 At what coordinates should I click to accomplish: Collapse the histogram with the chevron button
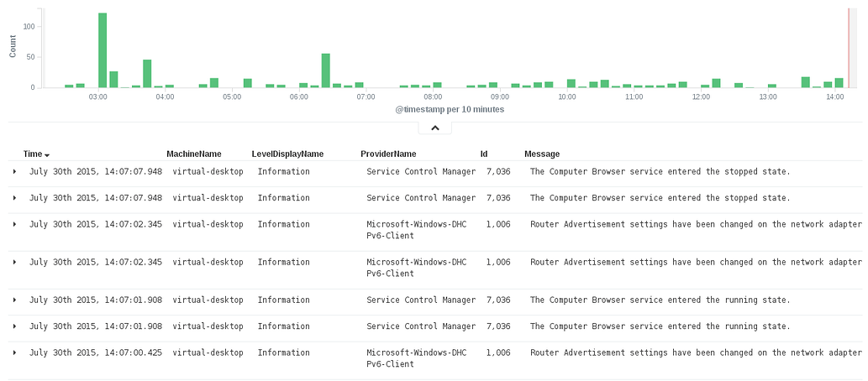pos(434,128)
